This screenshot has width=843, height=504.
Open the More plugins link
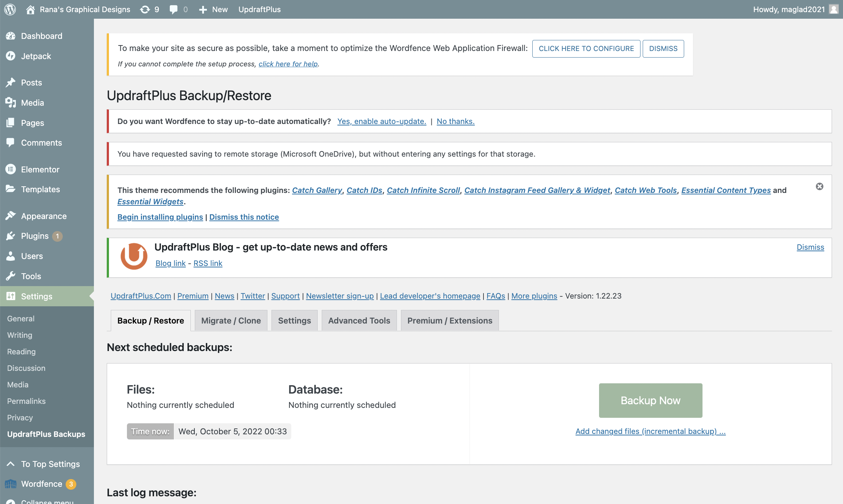pos(534,296)
